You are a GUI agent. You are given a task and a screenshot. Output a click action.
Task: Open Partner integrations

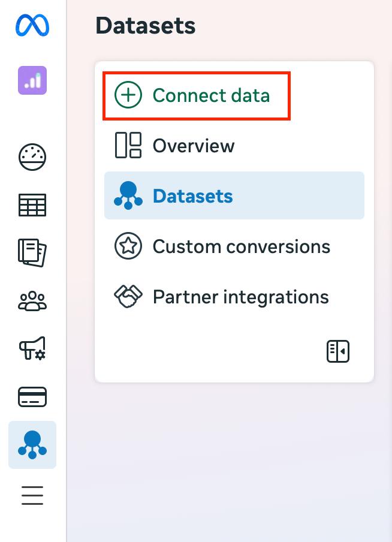pos(240,297)
